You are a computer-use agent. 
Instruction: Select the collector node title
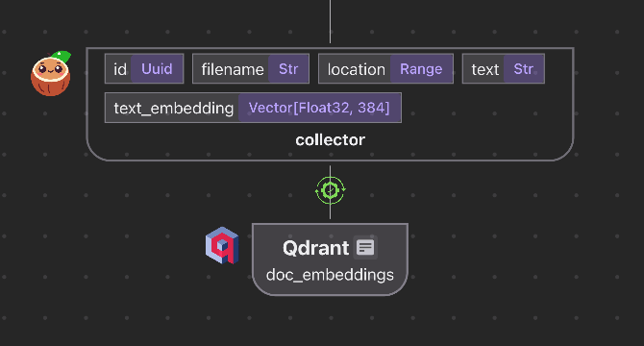click(x=331, y=140)
